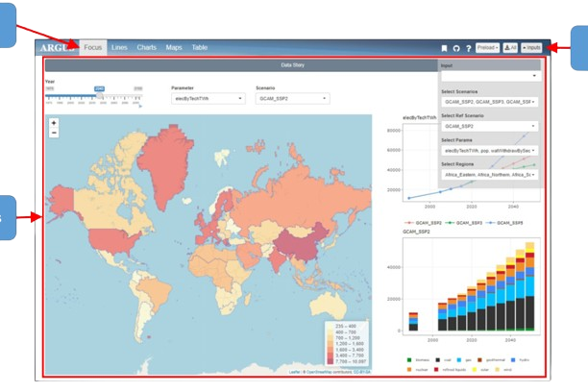Download all data with All button
Image resolution: width=588 pixels, height=392 pixels.
click(510, 47)
